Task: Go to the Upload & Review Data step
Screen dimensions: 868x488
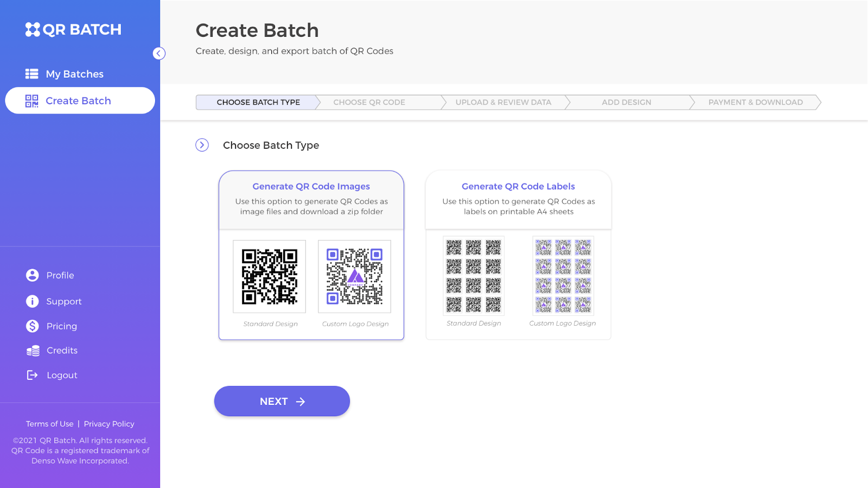Action: pos(503,102)
